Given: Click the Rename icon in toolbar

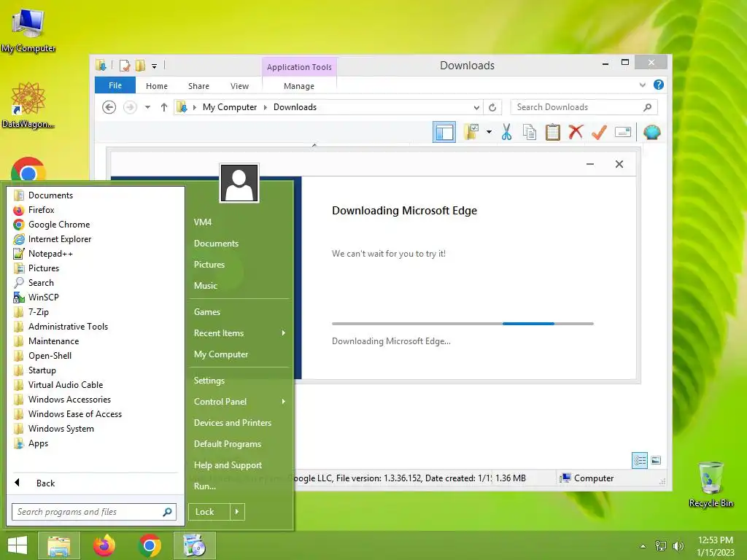Looking at the screenshot, I should pos(623,132).
